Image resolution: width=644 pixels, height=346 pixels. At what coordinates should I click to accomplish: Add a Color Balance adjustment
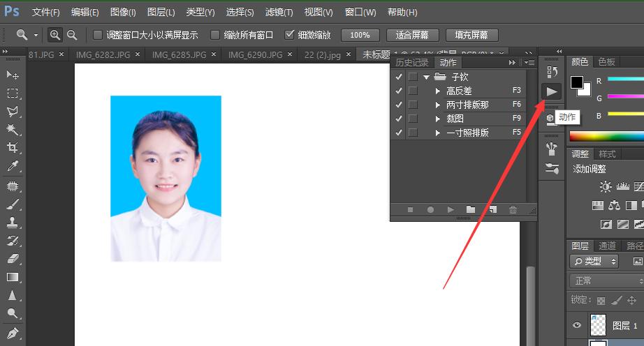(614, 205)
